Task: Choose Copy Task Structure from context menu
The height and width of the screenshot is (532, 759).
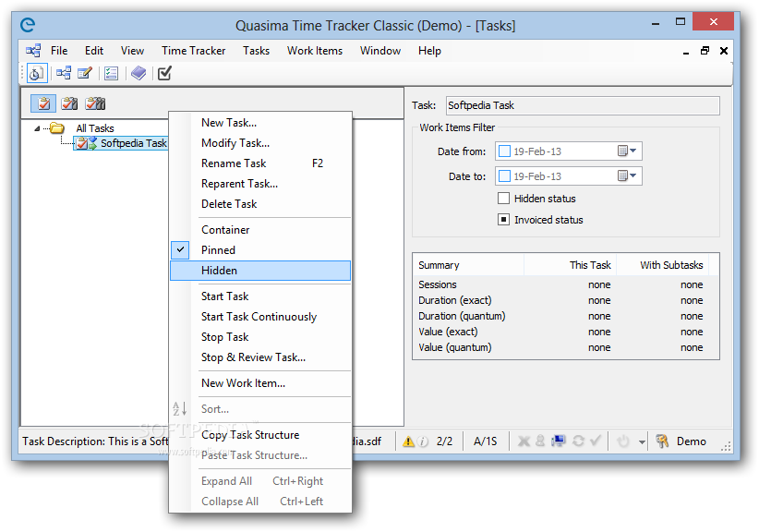Action: pyautogui.click(x=260, y=435)
